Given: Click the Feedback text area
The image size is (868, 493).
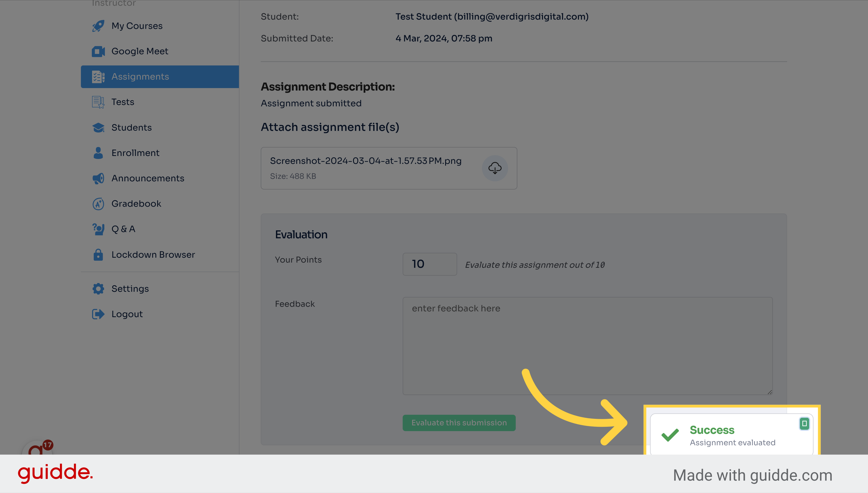Looking at the screenshot, I should [x=588, y=346].
